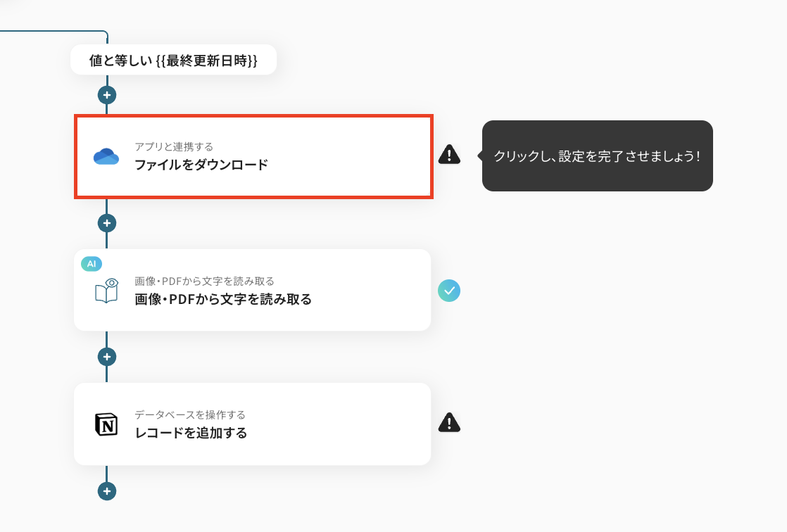Click the warning icon beside ファイルをダウンロード
Viewport: 787px width, 532px height.
pos(449,155)
